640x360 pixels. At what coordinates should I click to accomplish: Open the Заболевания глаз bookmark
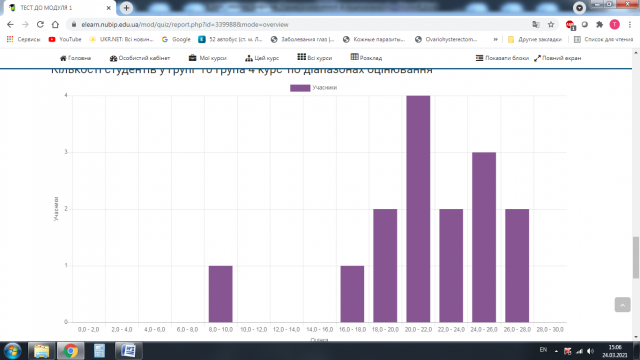coord(302,39)
